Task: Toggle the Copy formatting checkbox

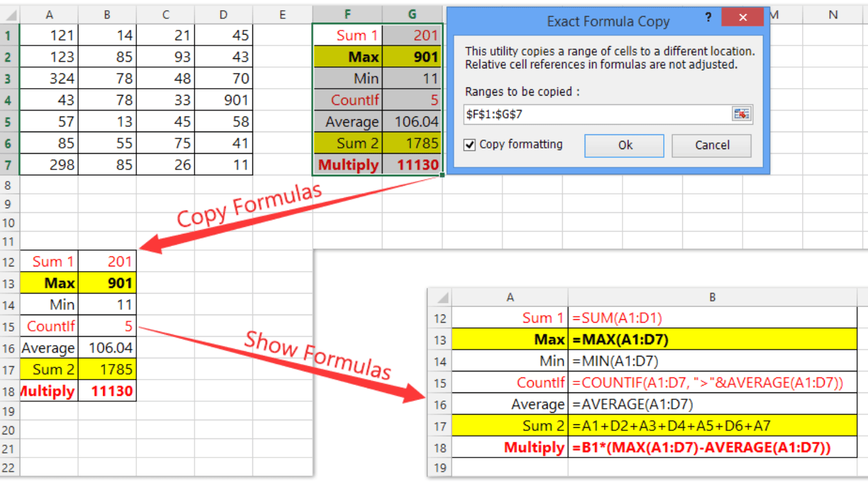Action: (470, 144)
